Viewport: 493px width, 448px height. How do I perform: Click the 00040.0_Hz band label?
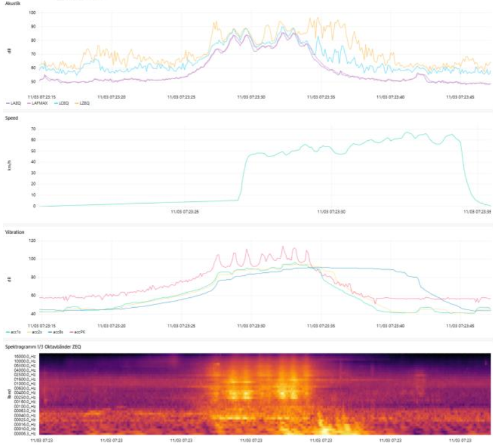pyautogui.click(x=24, y=415)
